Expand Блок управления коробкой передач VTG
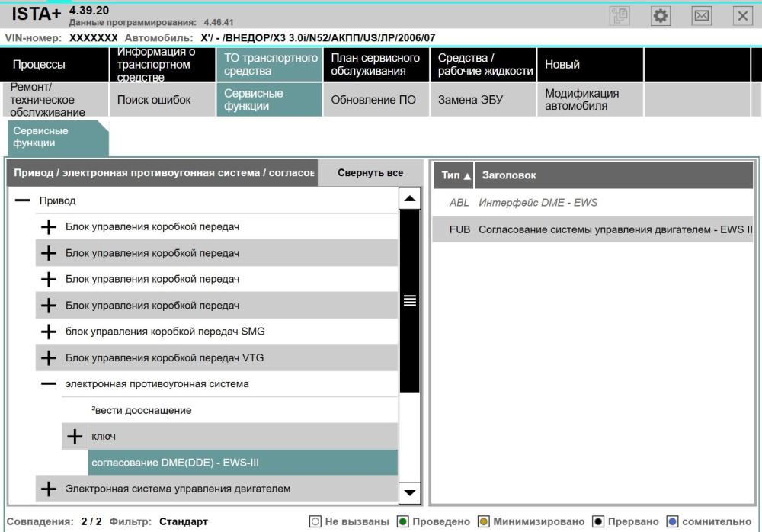This screenshot has height=532, width=762. 49,358
